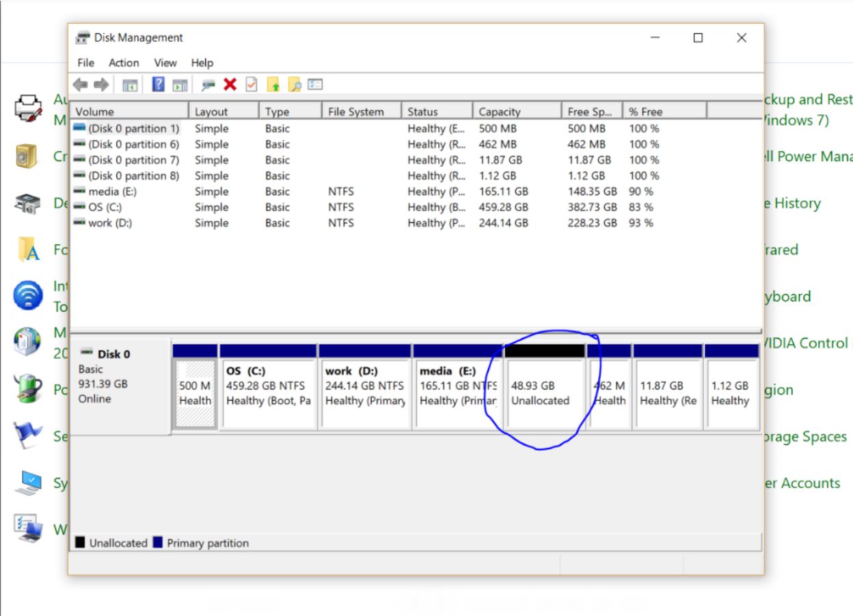Click the font folder 'A' icon behind
853x616 pixels.
[x=29, y=249]
